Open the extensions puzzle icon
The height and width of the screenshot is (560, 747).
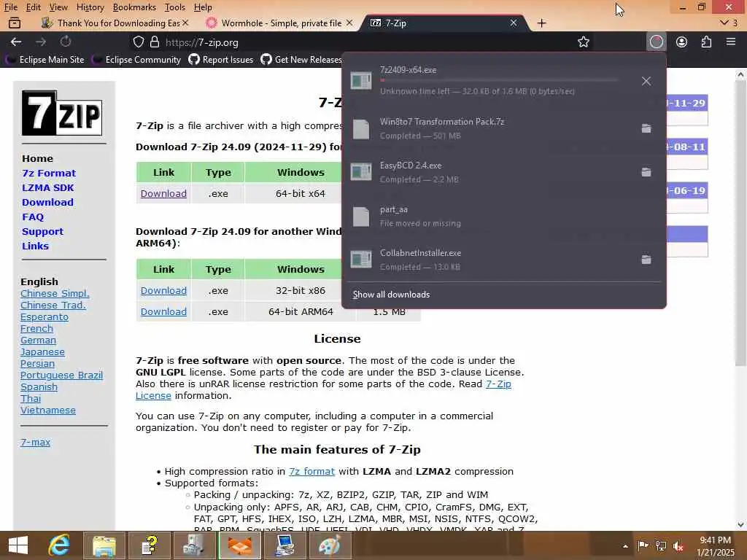pos(706,42)
